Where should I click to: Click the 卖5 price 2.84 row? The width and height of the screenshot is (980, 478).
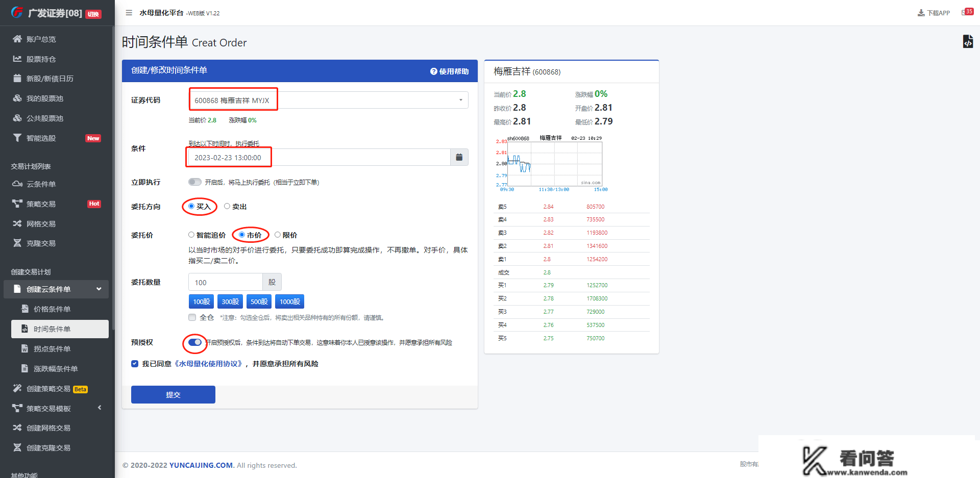coord(572,207)
